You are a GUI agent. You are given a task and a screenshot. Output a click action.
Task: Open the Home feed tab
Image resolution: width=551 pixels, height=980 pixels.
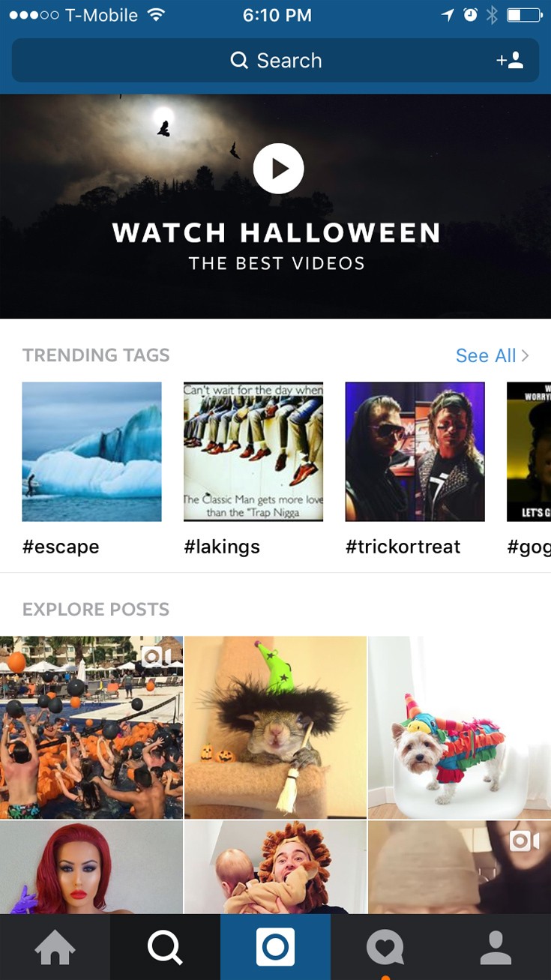click(55, 948)
